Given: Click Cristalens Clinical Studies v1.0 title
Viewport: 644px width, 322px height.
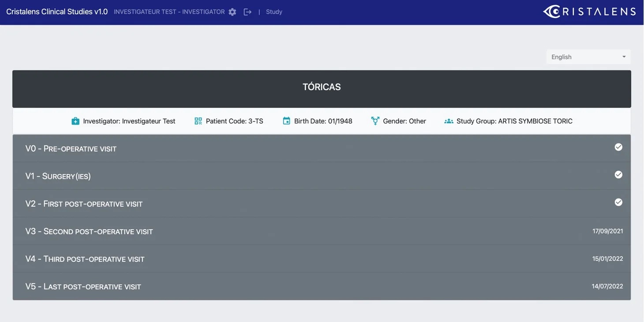Looking at the screenshot, I should point(57,12).
